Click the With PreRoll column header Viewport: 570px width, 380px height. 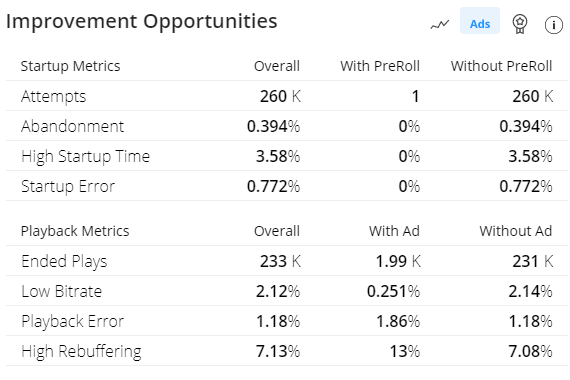380,66
